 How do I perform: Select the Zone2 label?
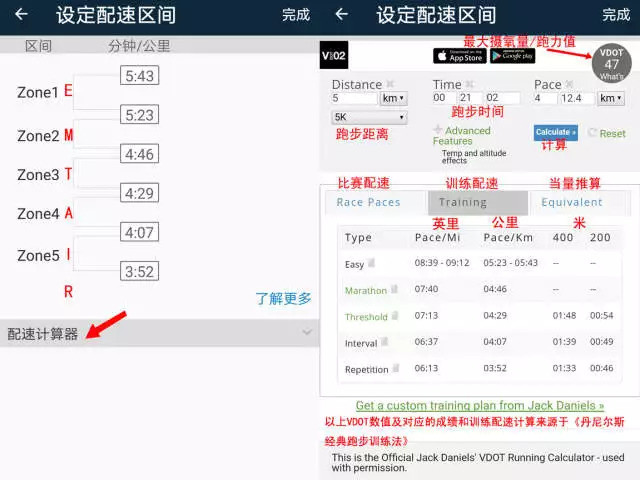(38, 136)
